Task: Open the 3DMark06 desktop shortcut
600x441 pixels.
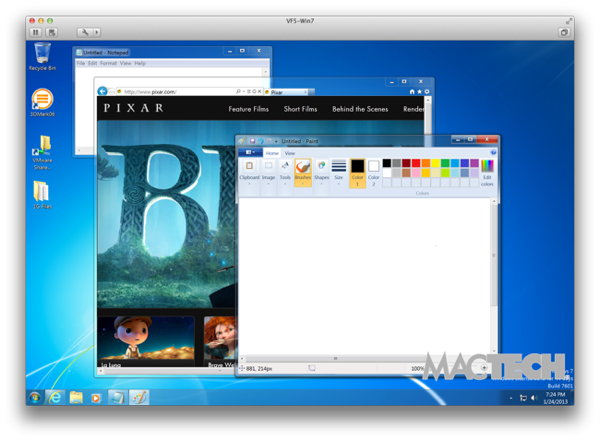Action: [42, 102]
